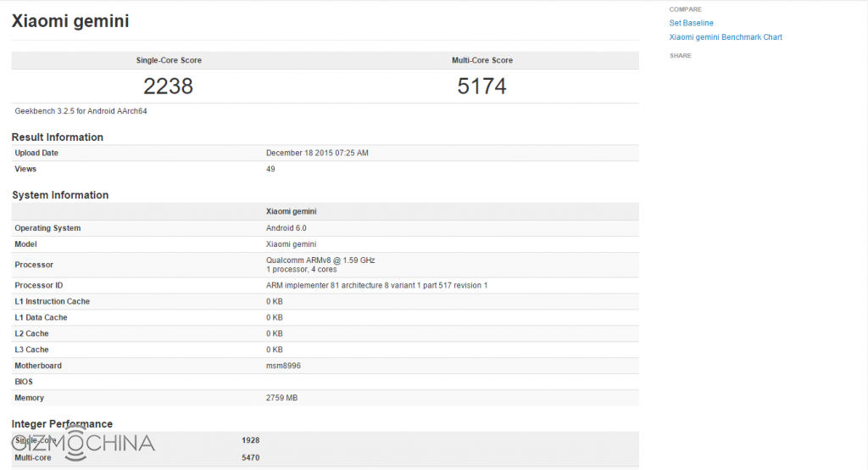Click the Single-Core Score header

point(169,60)
